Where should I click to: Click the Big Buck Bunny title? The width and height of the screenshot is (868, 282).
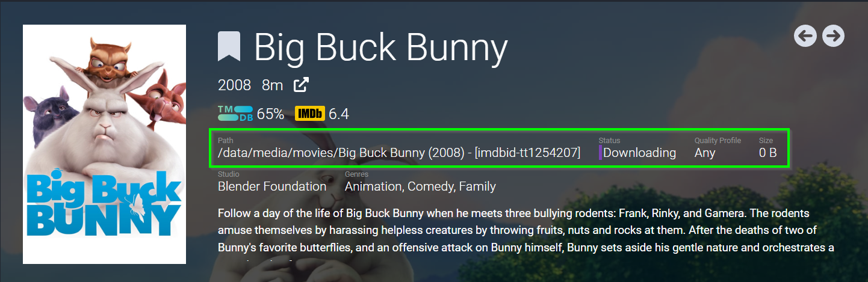[381, 47]
